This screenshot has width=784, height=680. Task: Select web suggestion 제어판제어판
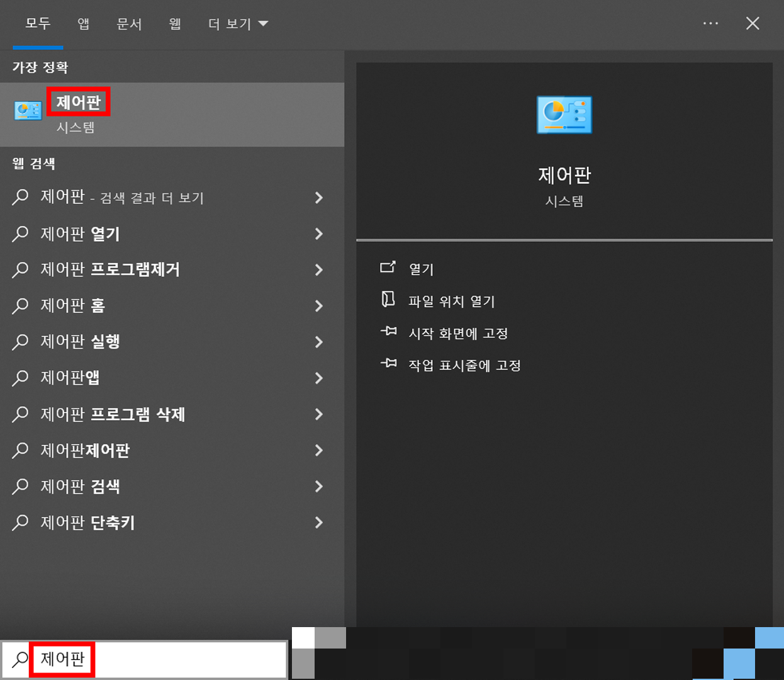pos(172,450)
